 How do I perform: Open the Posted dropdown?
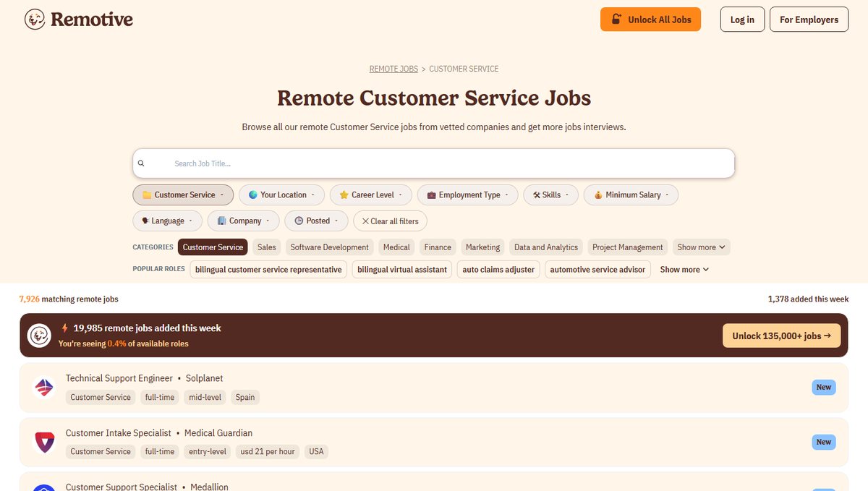[x=316, y=221]
